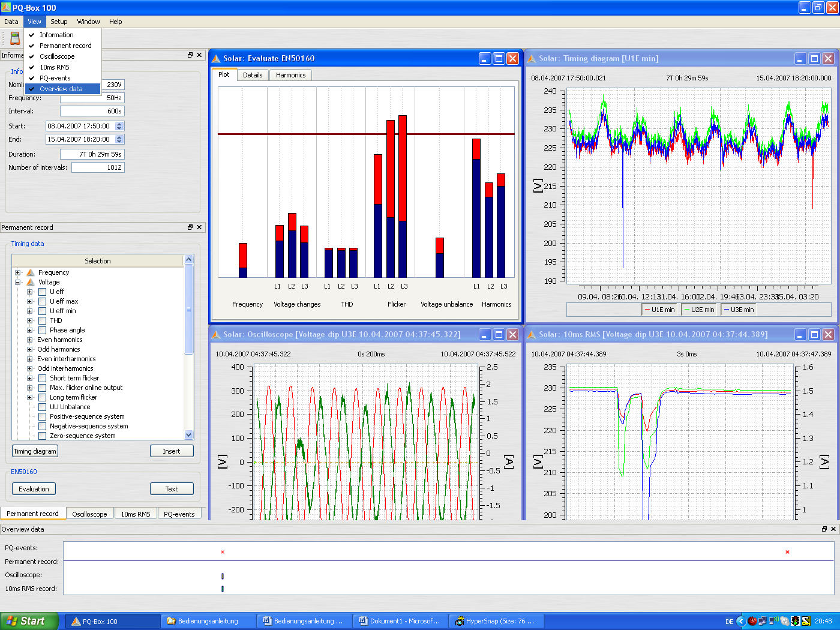
Task: Undock the Permanent record panel
Action: tap(190, 227)
